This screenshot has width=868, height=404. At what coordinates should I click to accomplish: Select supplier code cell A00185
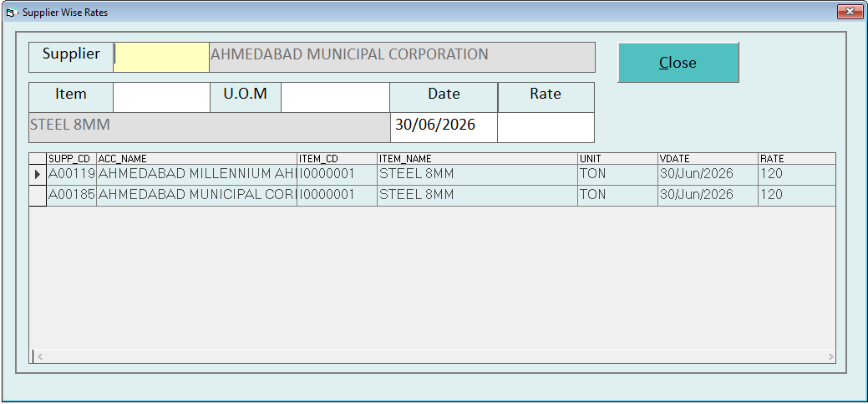(x=71, y=196)
